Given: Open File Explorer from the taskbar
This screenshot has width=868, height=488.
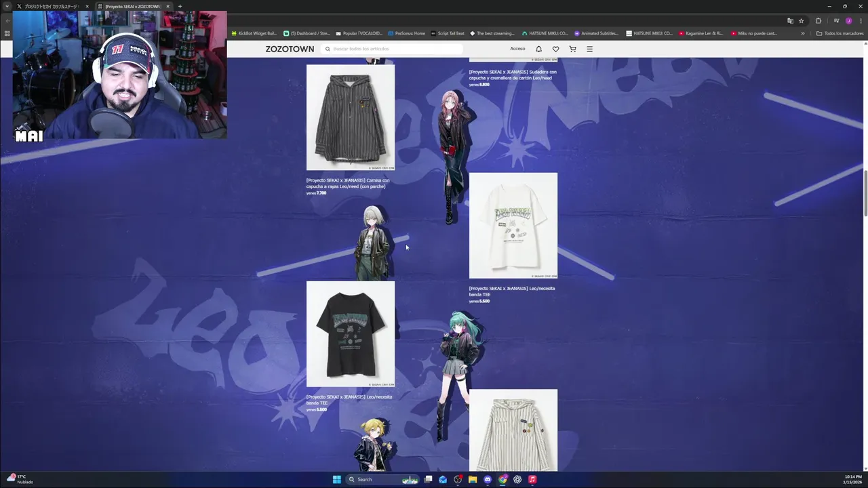Looking at the screenshot, I should pyautogui.click(x=473, y=479).
